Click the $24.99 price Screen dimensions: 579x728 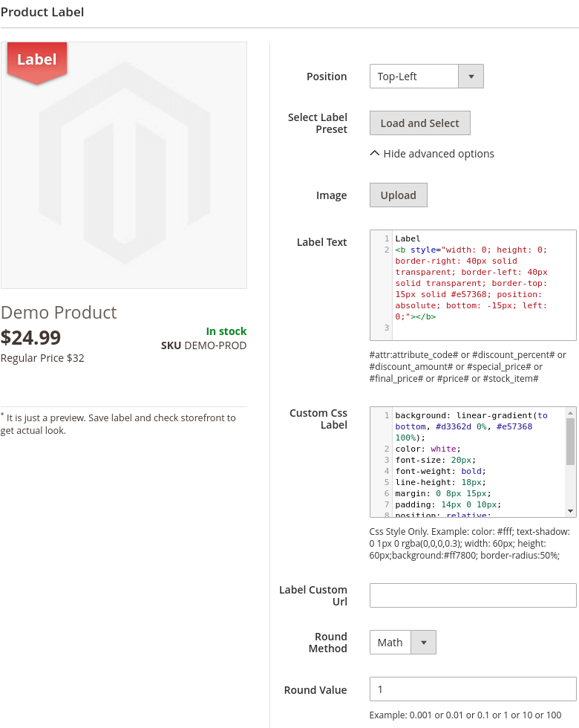click(x=30, y=337)
